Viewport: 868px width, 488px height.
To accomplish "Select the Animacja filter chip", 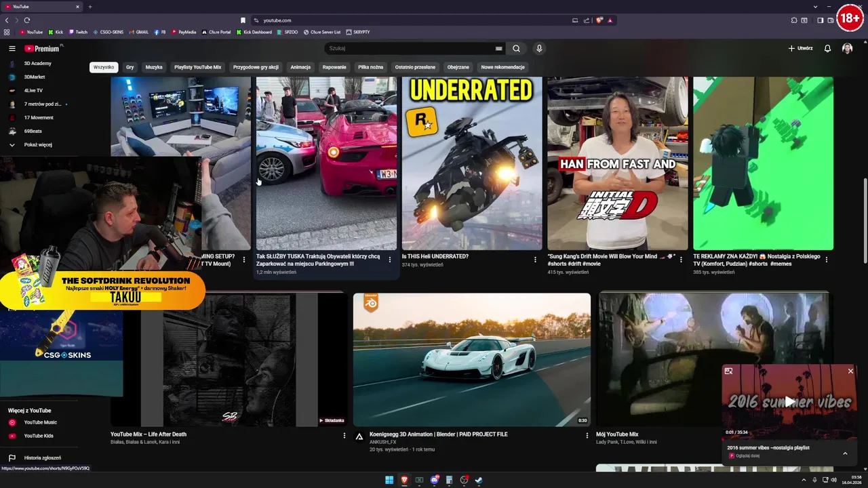I will 300,67.
